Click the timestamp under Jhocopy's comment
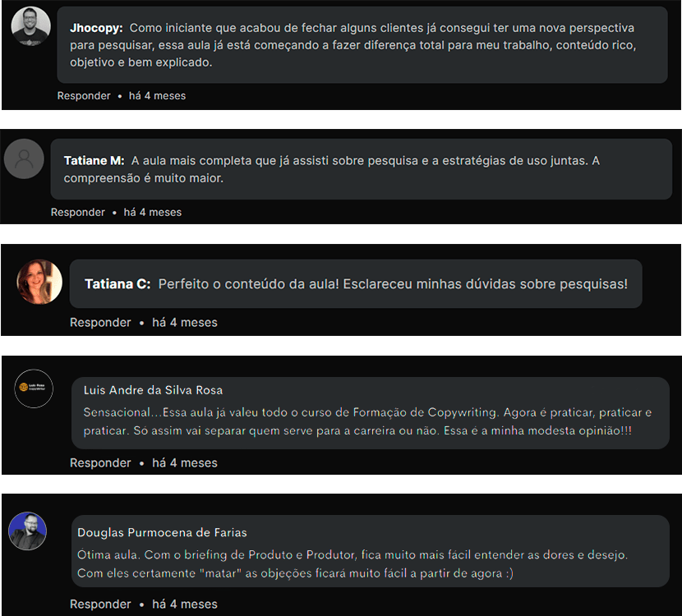This screenshot has height=616, width=682. click(157, 95)
